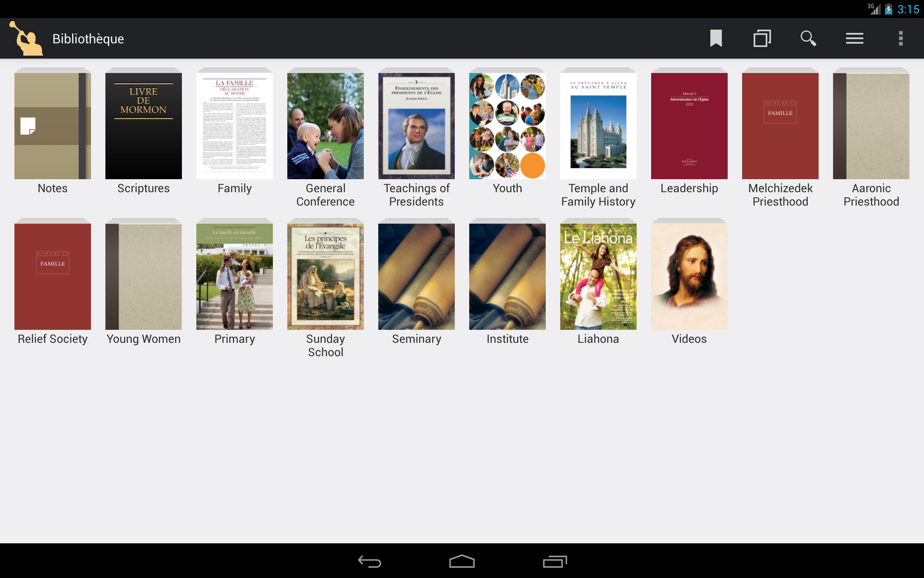Screen dimensions: 924x578
Task: Tap the Temple and Family History label
Action: click(x=598, y=195)
